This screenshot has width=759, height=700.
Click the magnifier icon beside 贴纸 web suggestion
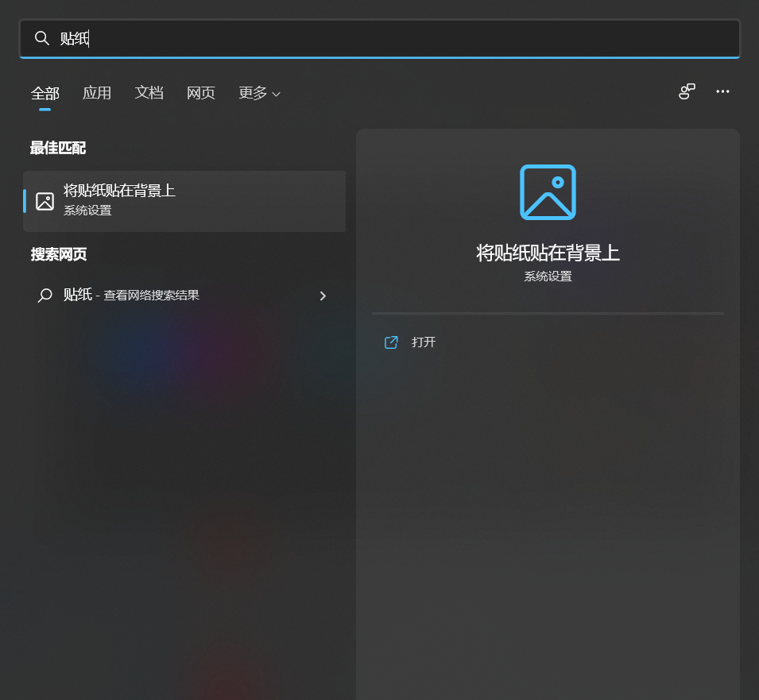(x=45, y=295)
